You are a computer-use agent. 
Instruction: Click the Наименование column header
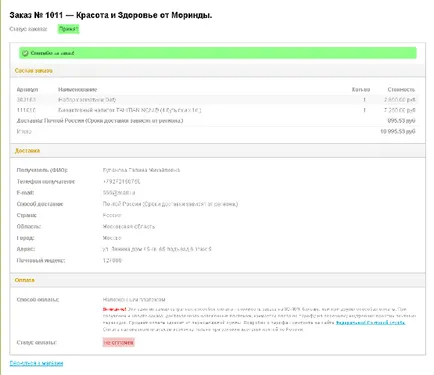(77, 89)
